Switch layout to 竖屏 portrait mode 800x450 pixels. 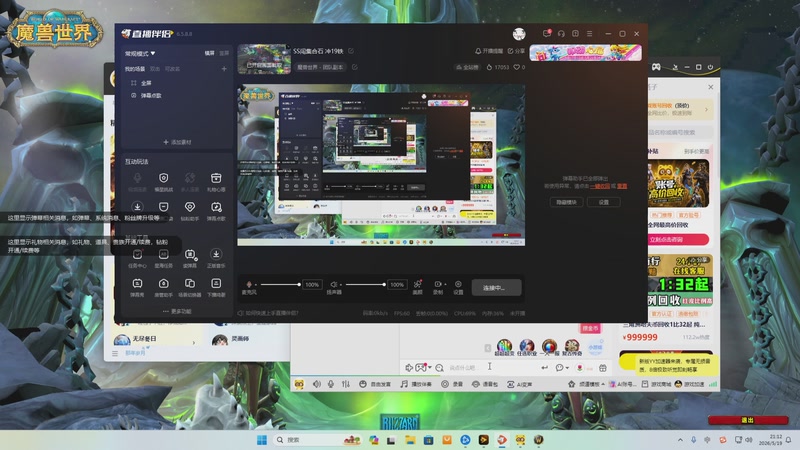coord(224,53)
